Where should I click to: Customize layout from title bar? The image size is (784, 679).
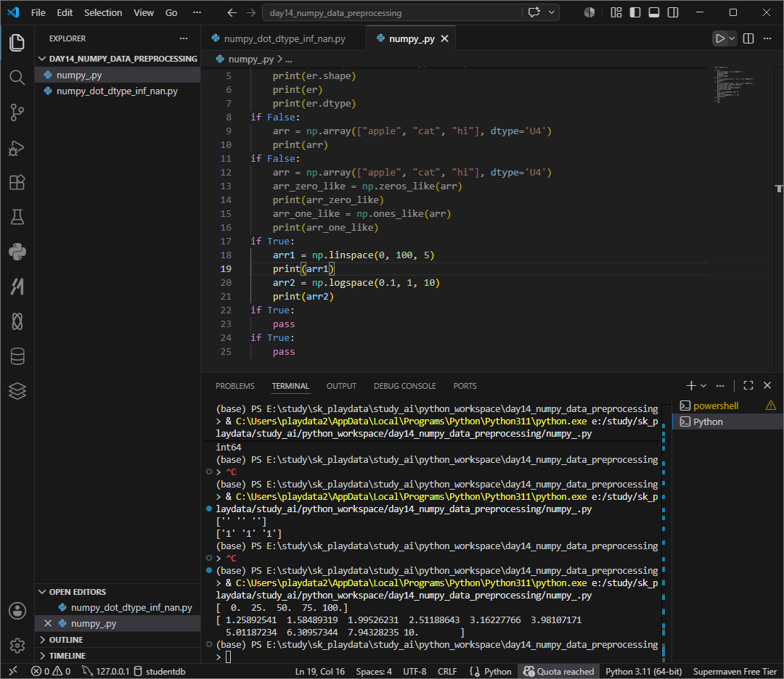click(x=616, y=12)
